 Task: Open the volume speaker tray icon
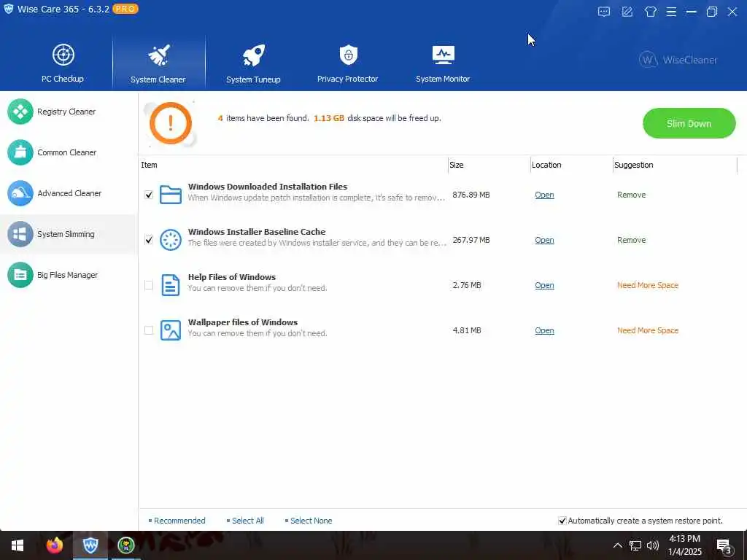tap(653, 545)
